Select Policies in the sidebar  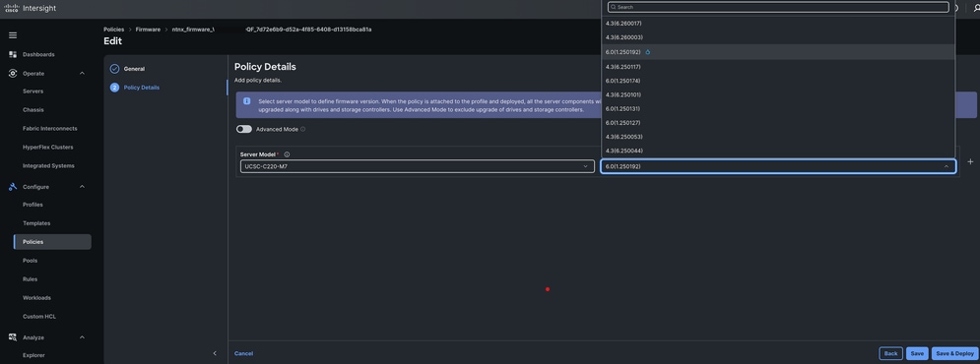(52, 242)
